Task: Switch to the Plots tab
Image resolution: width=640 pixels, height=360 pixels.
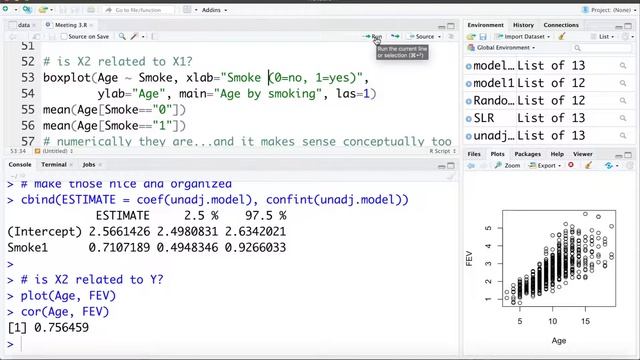Action: pyautogui.click(x=497, y=154)
